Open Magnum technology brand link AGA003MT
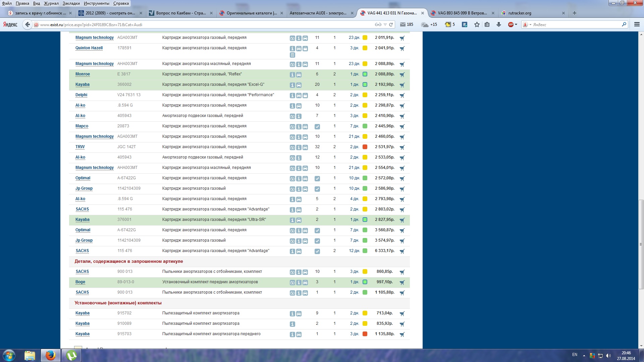 94,38
